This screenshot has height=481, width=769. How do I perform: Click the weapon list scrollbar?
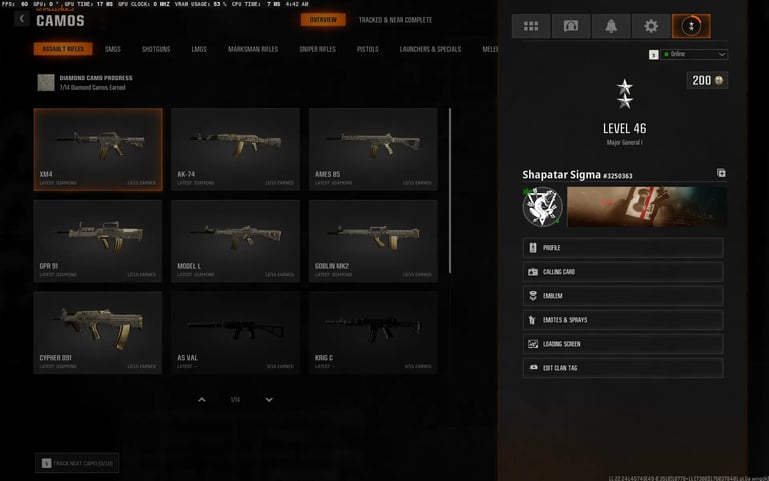coord(450,191)
